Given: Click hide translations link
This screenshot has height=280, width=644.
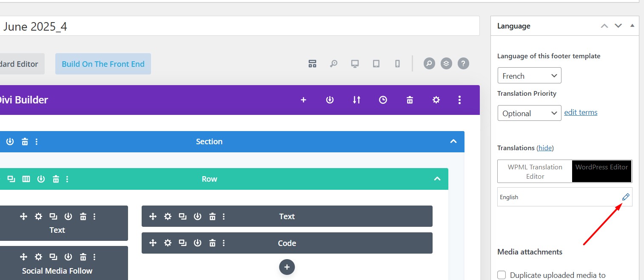Looking at the screenshot, I should pyautogui.click(x=545, y=148).
